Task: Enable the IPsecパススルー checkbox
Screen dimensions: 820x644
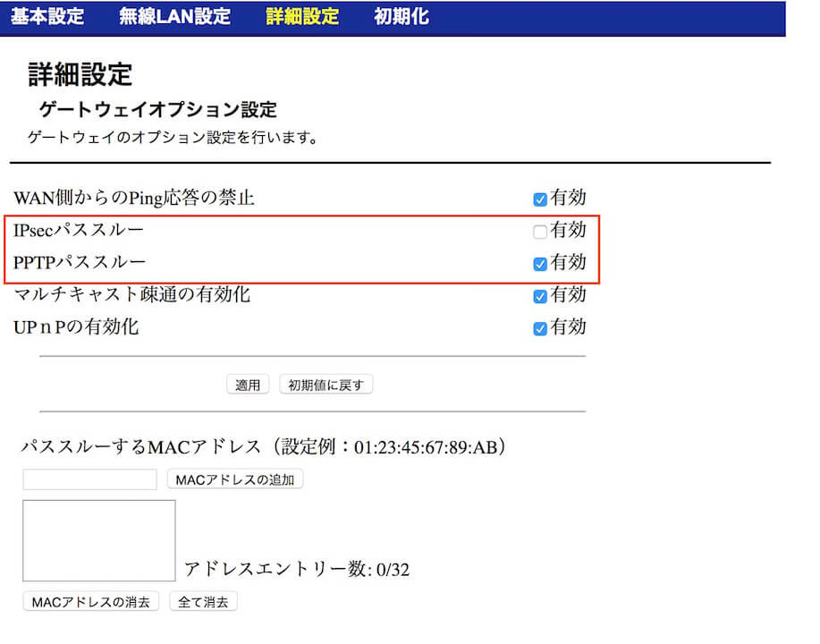Action: click(540, 232)
